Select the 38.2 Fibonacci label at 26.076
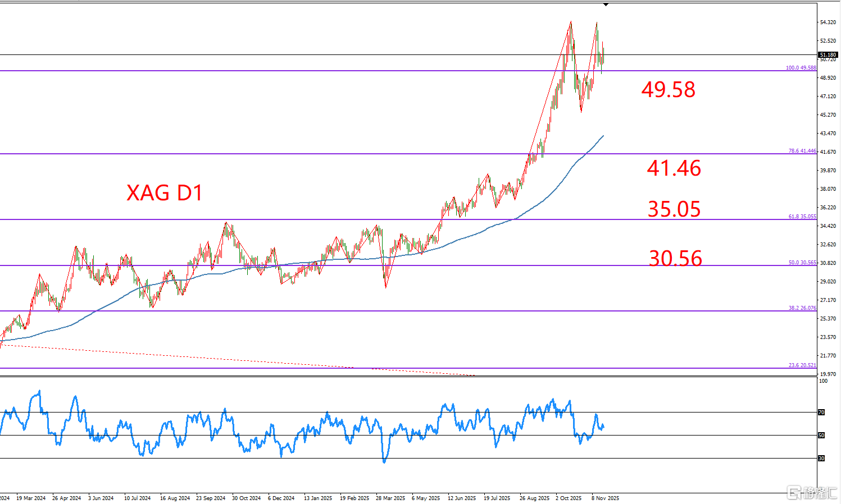Viewport: 841px width, 504px height. [x=802, y=308]
